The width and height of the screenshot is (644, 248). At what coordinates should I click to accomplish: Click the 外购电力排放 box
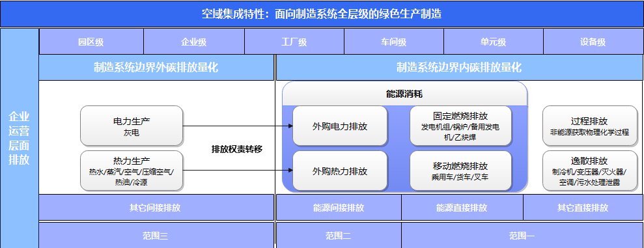(x=340, y=126)
